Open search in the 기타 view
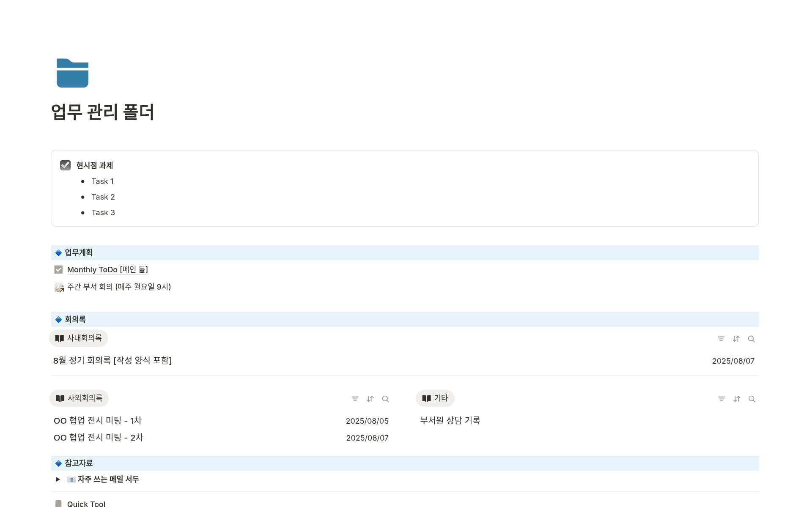812x507 pixels. pos(752,399)
